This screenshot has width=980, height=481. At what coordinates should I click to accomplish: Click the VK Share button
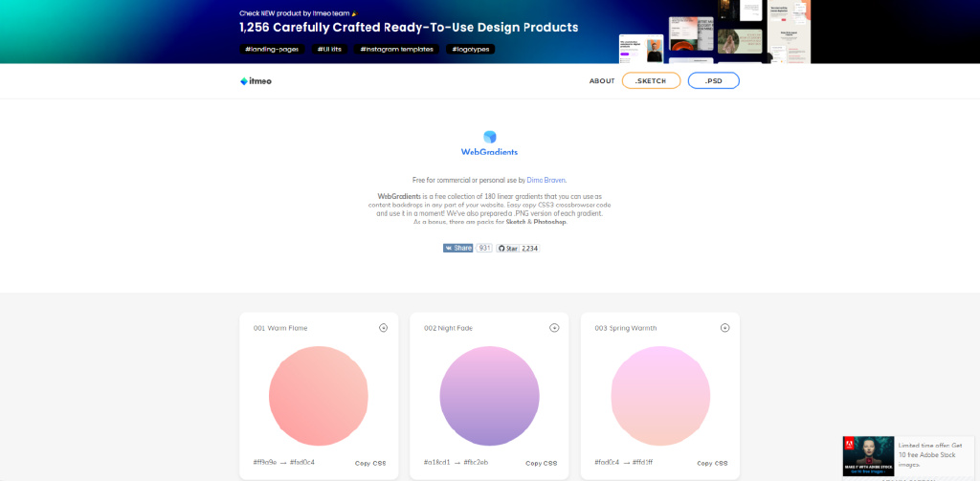click(458, 248)
